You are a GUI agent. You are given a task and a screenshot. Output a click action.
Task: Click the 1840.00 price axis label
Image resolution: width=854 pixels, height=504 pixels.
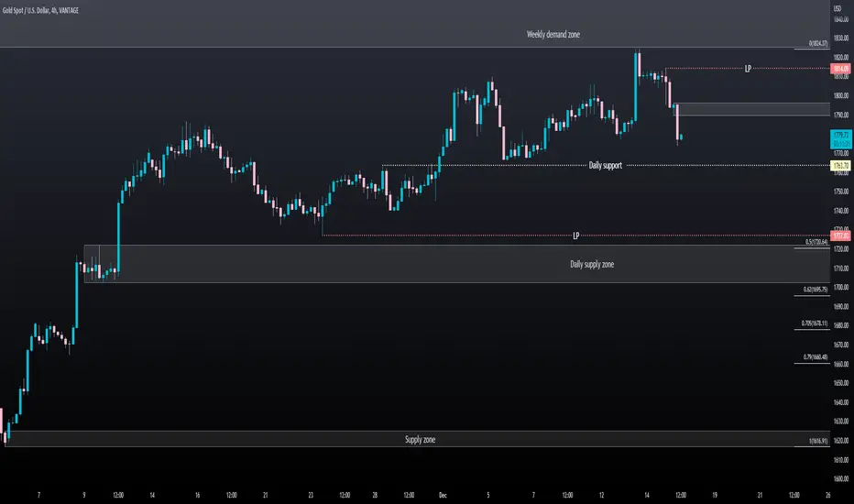tap(841, 19)
